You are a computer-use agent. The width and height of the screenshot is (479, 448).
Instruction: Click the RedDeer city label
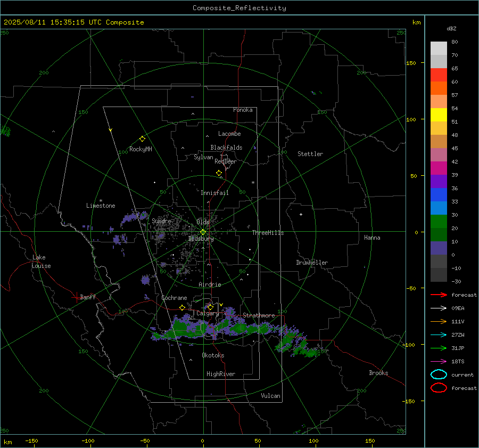(226, 161)
